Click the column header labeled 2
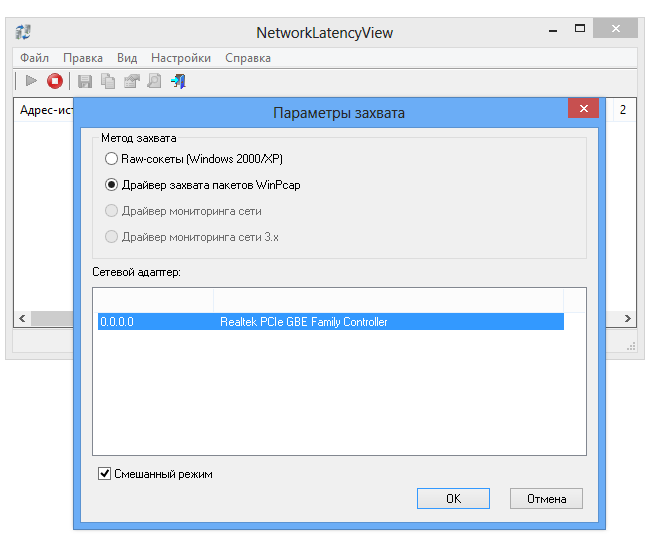Viewport: 662px width, 548px height. tap(623, 110)
